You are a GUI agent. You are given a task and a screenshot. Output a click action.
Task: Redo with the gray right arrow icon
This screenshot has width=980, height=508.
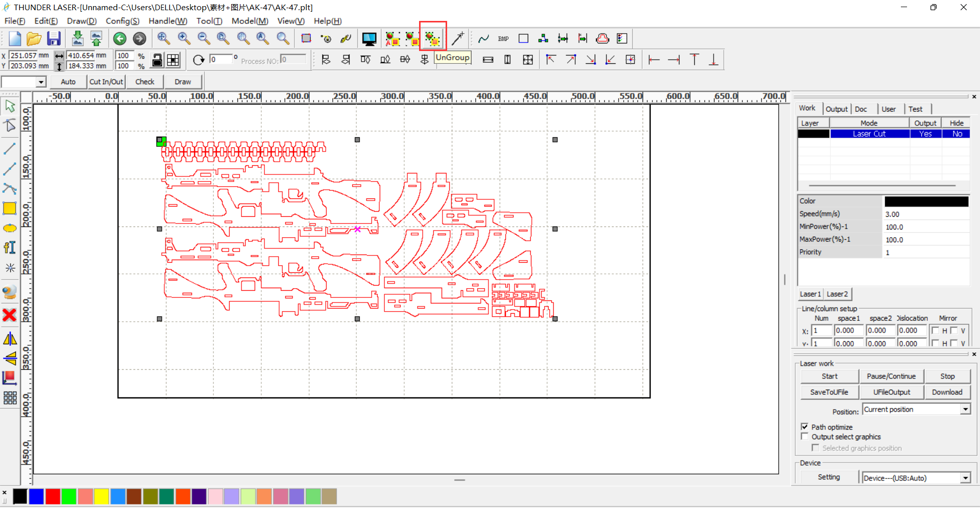point(139,39)
